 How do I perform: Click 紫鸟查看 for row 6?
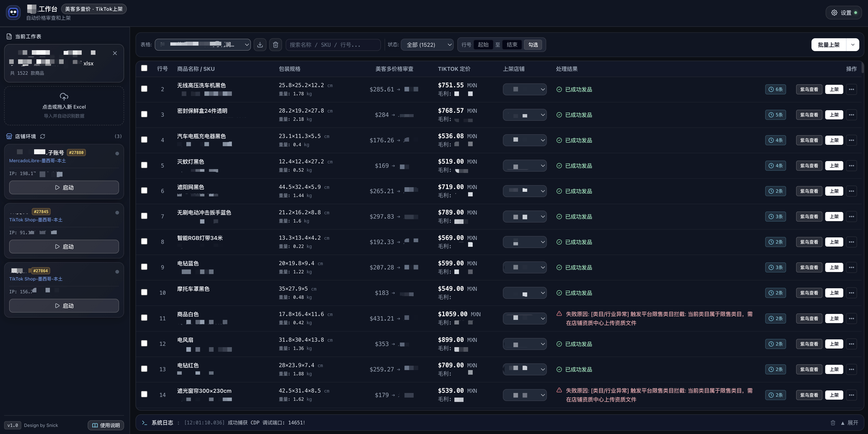(x=809, y=191)
